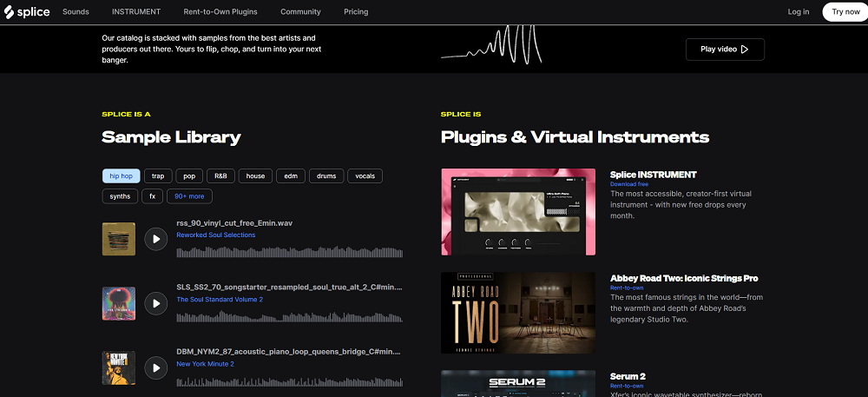
Task: Expand the 90+ more genres list
Action: (189, 196)
